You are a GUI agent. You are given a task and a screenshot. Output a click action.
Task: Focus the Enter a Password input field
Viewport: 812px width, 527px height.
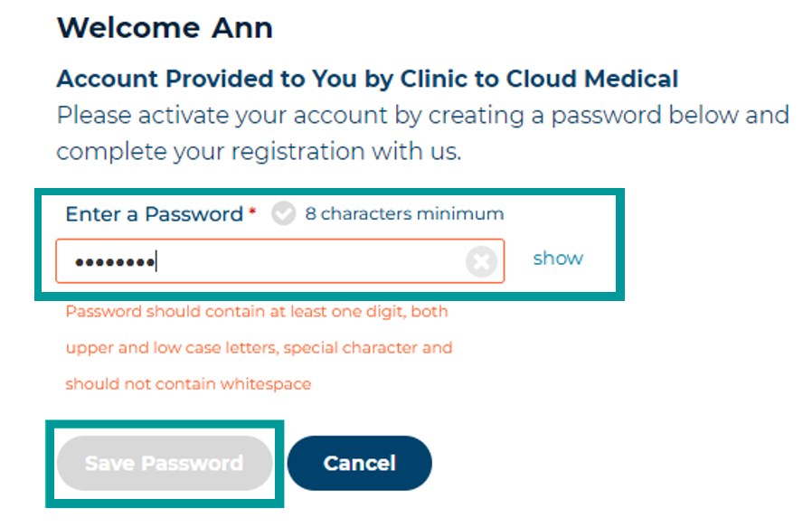pos(280,261)
